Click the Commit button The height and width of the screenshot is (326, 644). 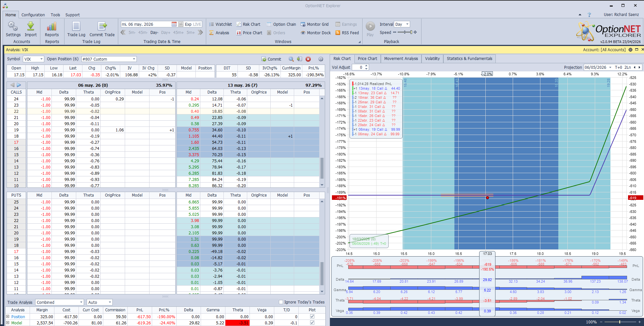click(271, 59)
